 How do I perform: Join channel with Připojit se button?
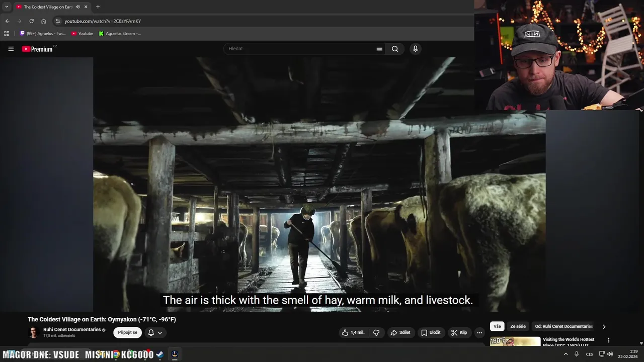click(127, 332)
